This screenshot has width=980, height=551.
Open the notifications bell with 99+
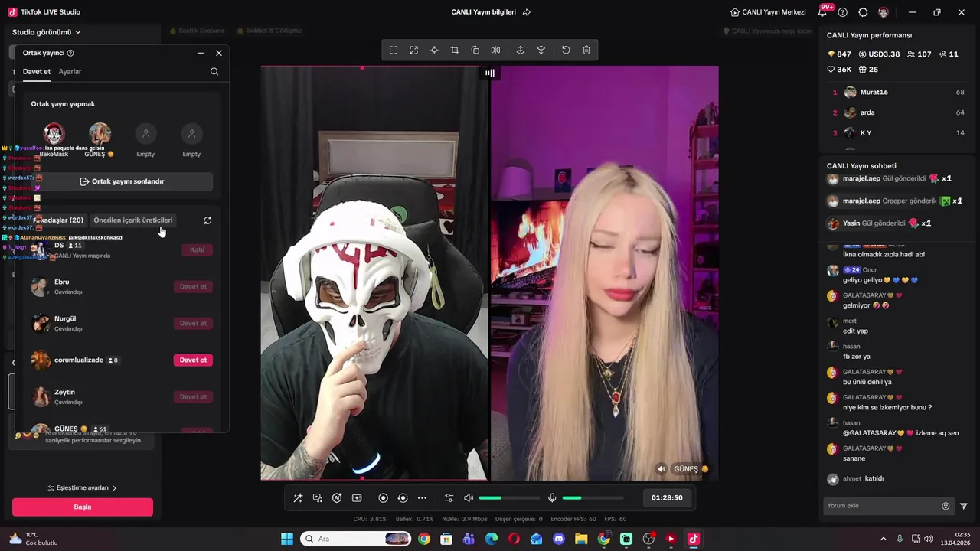tap(824, 11)
